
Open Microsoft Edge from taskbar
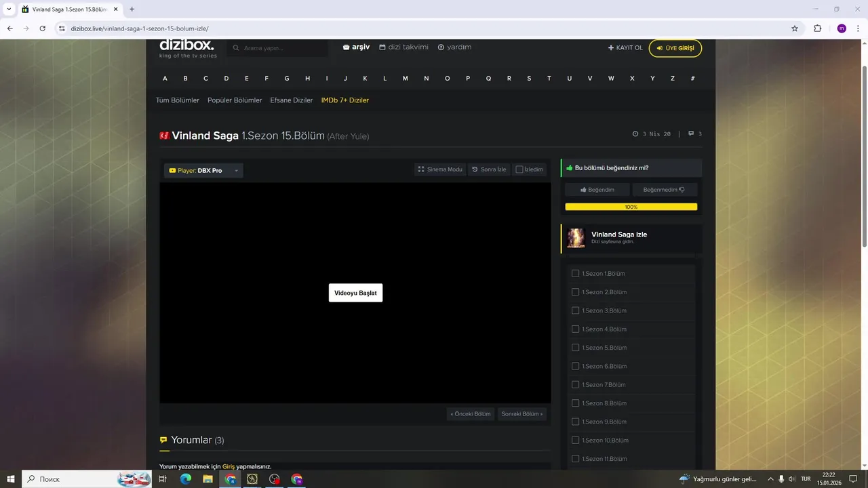tap(186, 479)
